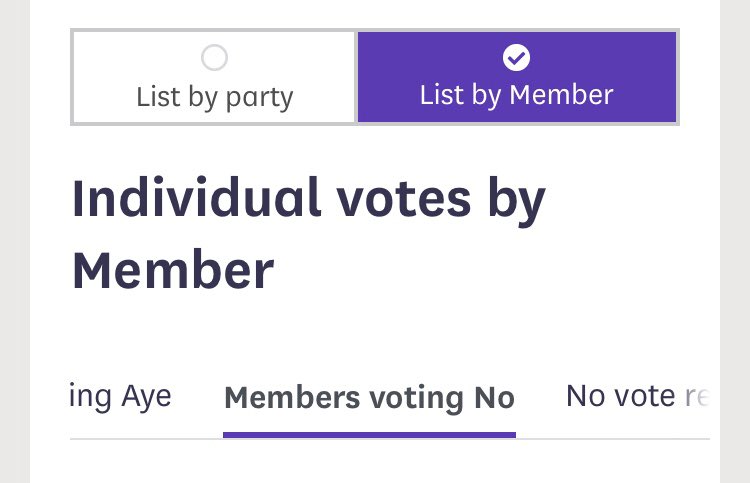Click the purple underline beneath Members voting No
Screen dimensions: 750x483
tap(369, 435)
